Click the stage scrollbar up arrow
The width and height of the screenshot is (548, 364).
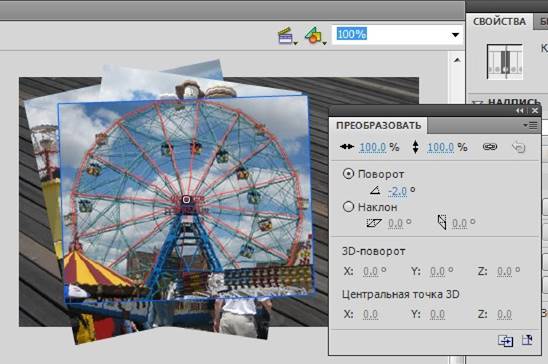[x=457, y=60]
